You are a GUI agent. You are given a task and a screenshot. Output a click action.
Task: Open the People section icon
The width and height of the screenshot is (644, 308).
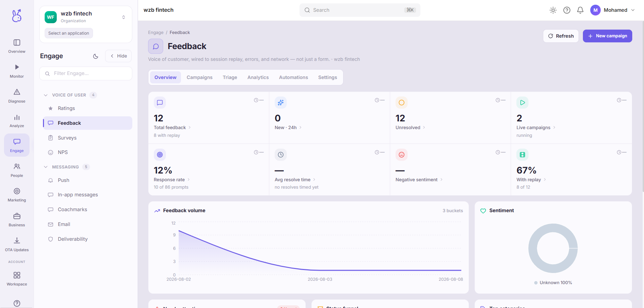[x=17, y=166]
